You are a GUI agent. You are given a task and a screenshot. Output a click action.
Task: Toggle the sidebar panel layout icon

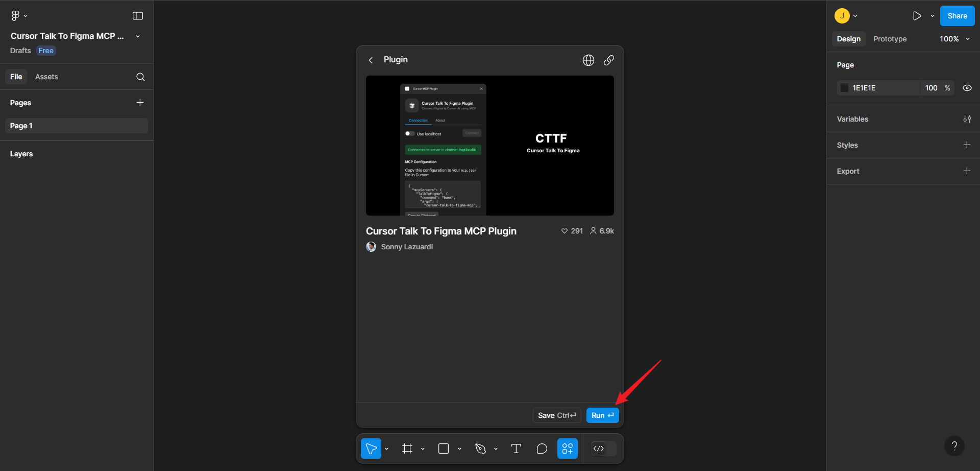(x=138, y=16)
